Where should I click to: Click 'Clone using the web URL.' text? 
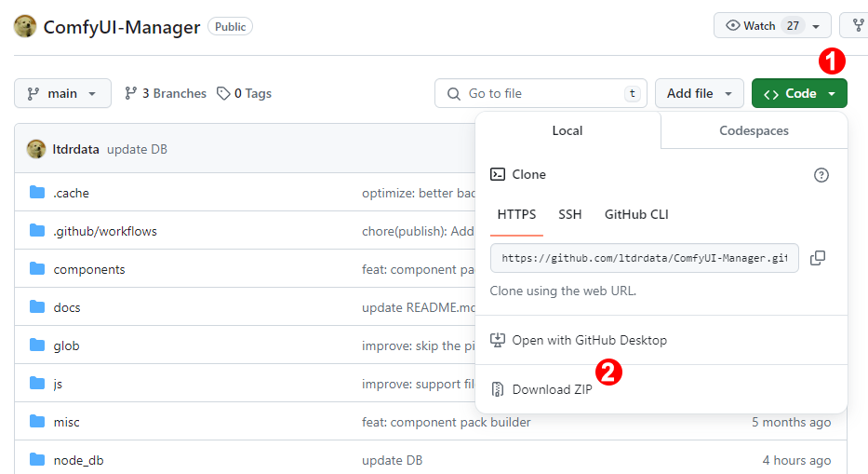pos(563,291)
